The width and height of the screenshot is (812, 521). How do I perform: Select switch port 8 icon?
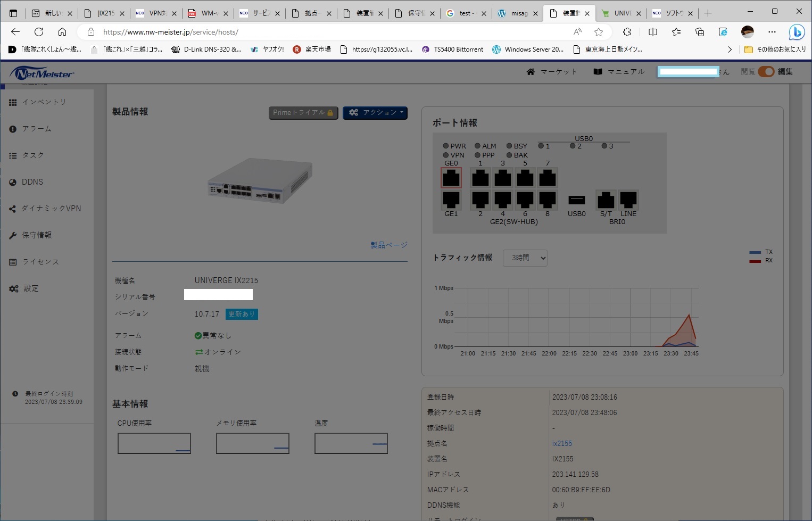coord(547,200)
